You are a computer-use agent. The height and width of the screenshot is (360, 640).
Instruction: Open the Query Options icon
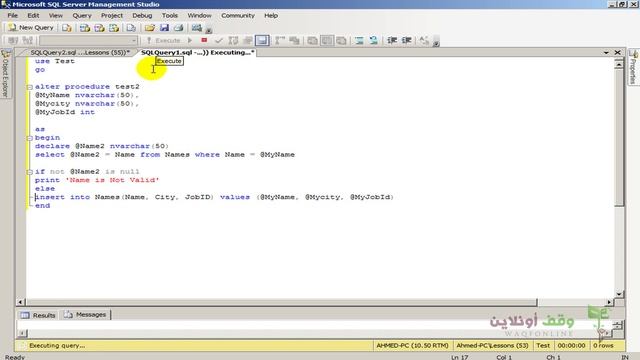248,40
